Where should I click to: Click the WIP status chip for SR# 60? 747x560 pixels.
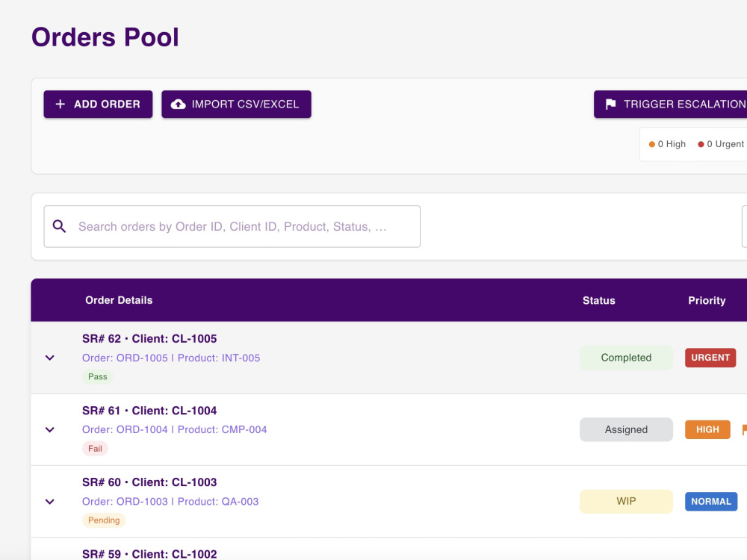pos(626,502)
